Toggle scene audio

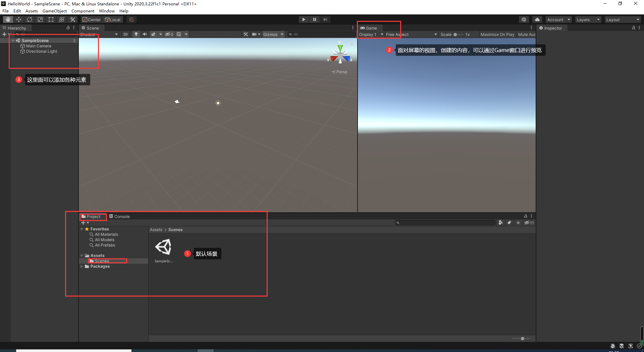[x=145, y=34]
